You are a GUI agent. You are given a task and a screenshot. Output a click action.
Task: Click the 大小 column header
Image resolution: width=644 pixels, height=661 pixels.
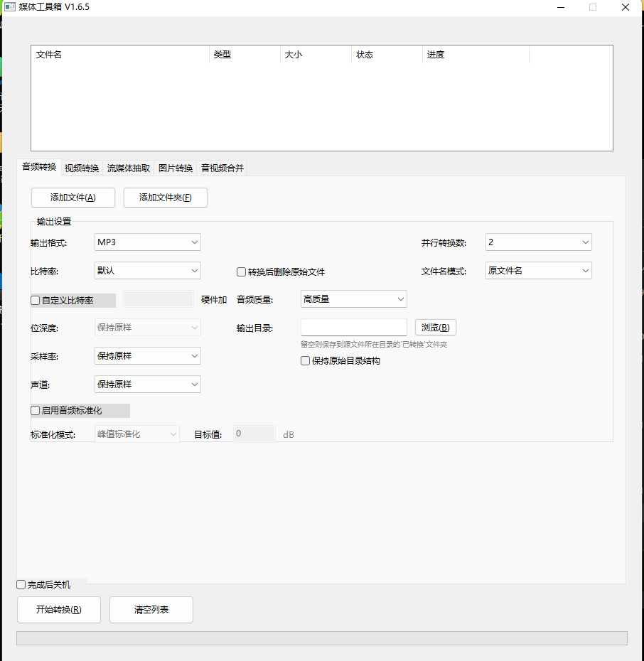(x=316, y=55)
